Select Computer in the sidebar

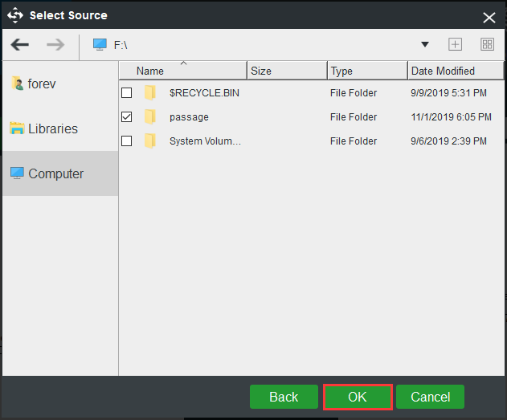point(55,173)
